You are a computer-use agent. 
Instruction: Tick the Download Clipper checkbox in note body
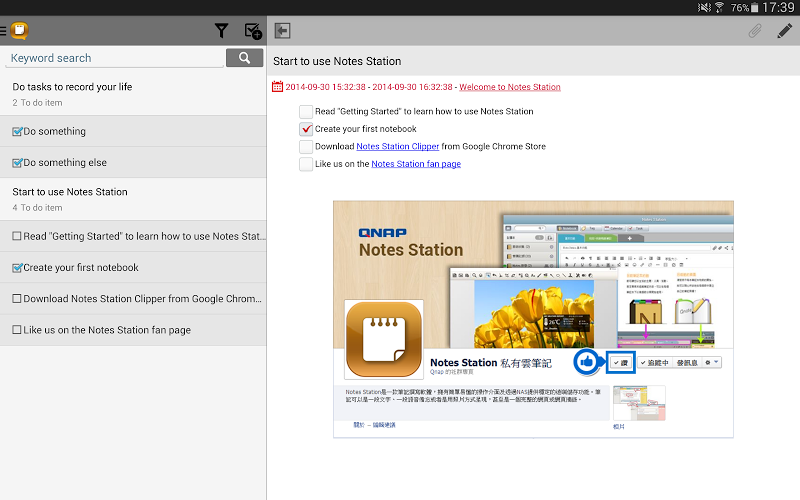(x=306, y=147)
